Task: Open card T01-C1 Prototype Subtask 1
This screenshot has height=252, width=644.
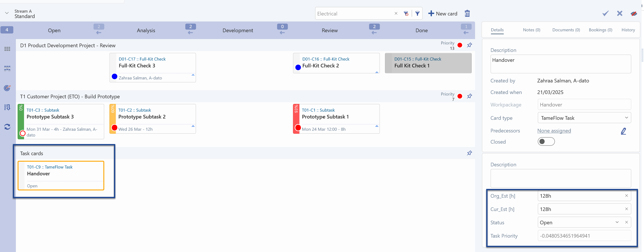Action: (x=336, y=119)
